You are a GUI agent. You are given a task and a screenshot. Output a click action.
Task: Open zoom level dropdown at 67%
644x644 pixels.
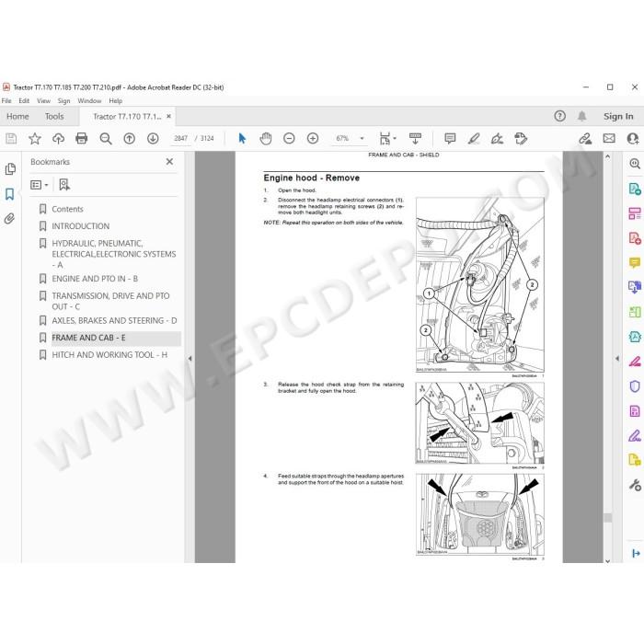click(x=362, y=138)
